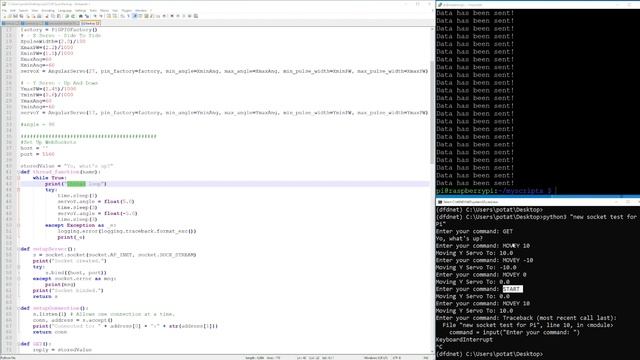Click the Save All toolbar icon
640x360 pixels.
[x=21, y=16]
